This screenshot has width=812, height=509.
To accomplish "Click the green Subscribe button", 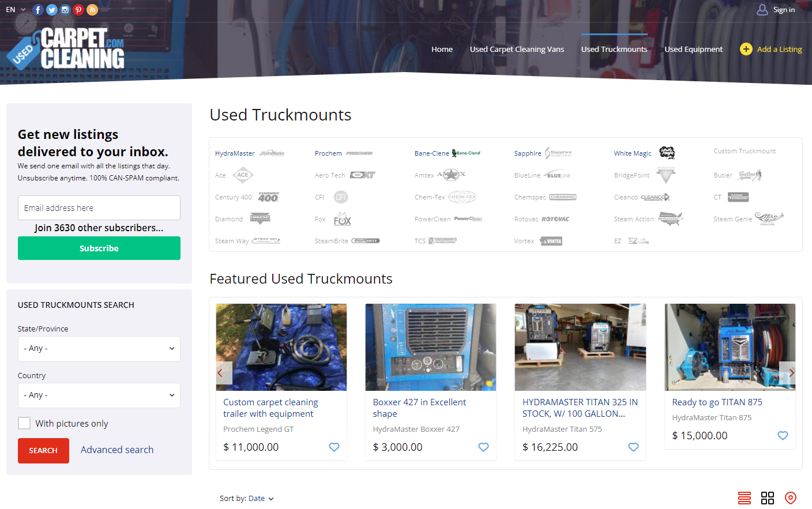I will click(x=99, y=248).
